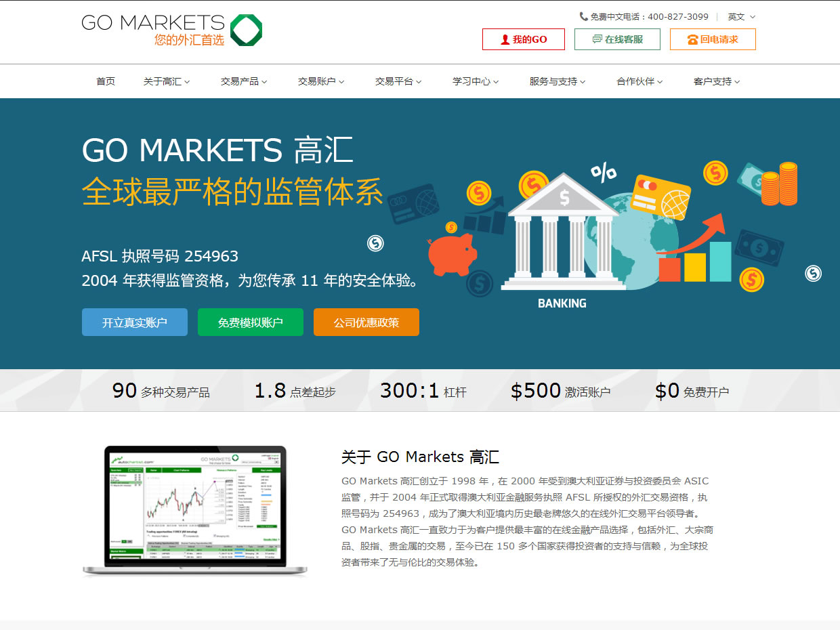The width and height of the screenshot is (840, 630).
Task: Expand the 客户支持 menu
Action: (x=717, y=81)
